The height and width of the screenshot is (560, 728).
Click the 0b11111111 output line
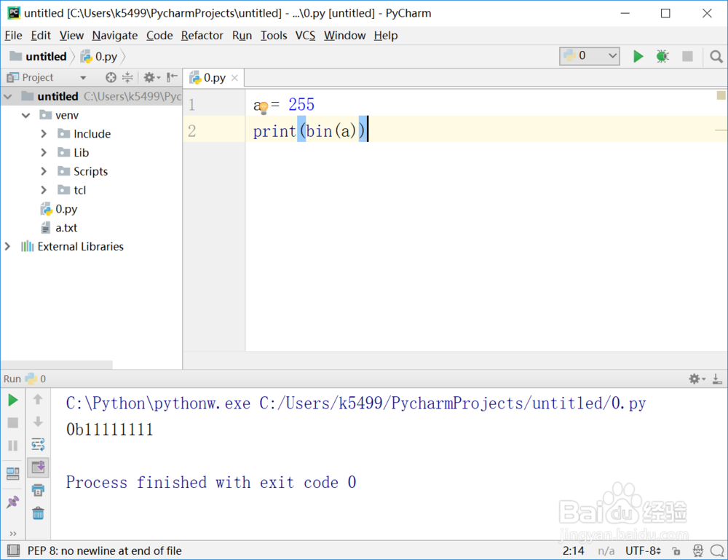[x=110, y=430]
